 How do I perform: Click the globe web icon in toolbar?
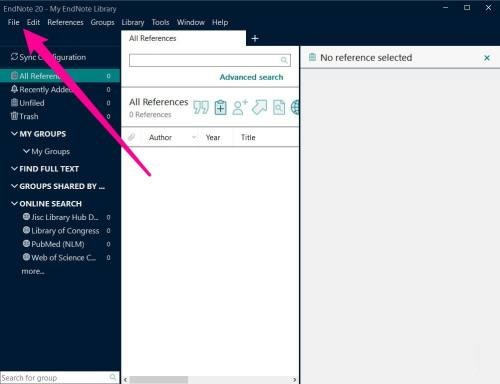coord(295,107)
